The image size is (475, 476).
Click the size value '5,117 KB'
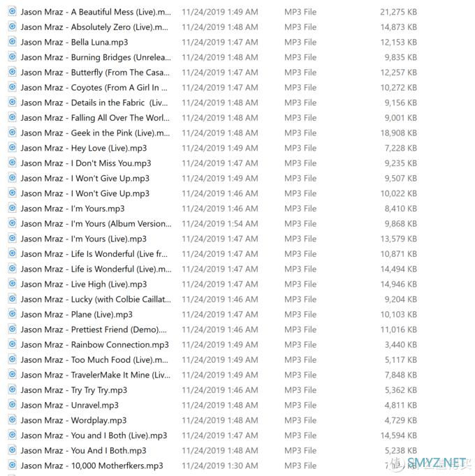pyautogui.click(x=400, y=360)
